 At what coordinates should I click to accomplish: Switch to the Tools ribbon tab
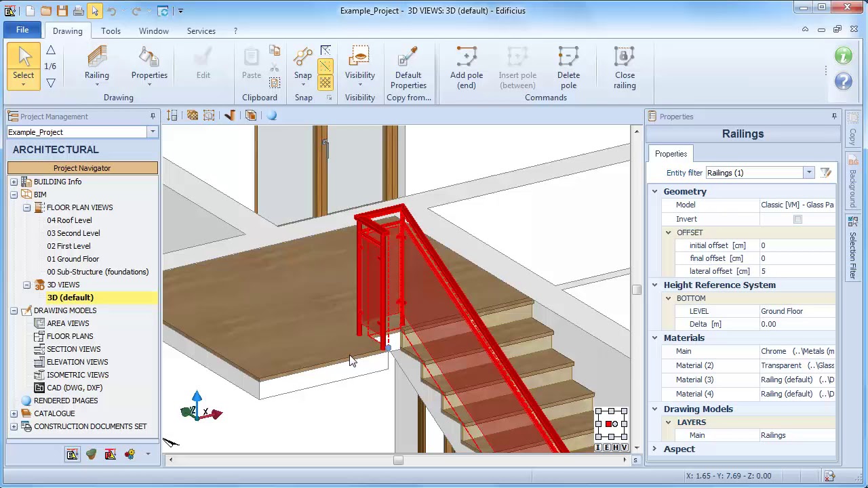[x=111, y=31]
